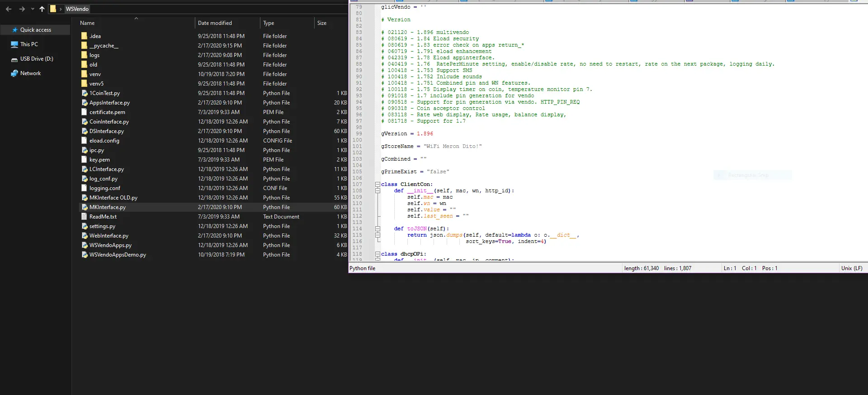Click Text Document type of ReadMe.txt
This screenshot has height=395, width=868.
pyautogui.click(x=281, y=217)
